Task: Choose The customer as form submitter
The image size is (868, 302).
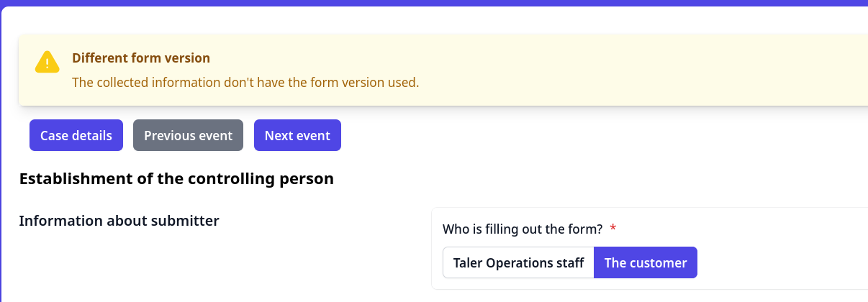Action: [645, 262]
